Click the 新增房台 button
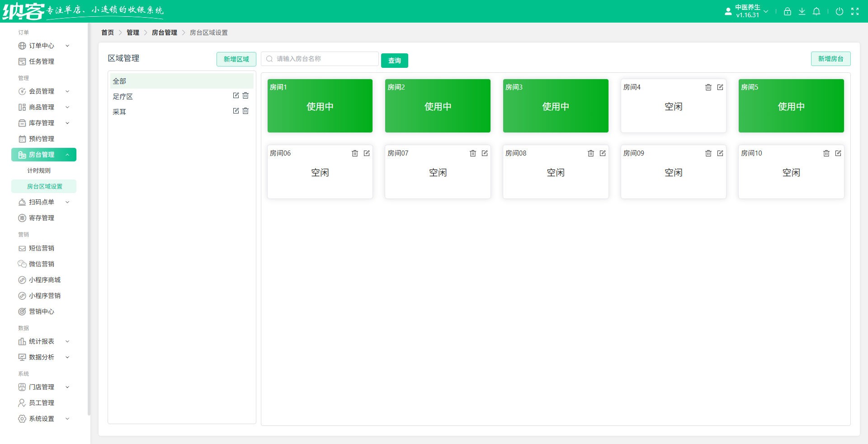This screenshot has width=868, height=444. click(x=830, y=59)
